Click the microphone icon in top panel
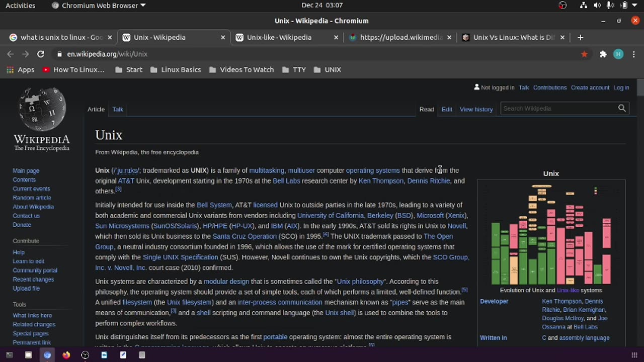The width and height of the screenshot is (644, 362). point(610,6)
